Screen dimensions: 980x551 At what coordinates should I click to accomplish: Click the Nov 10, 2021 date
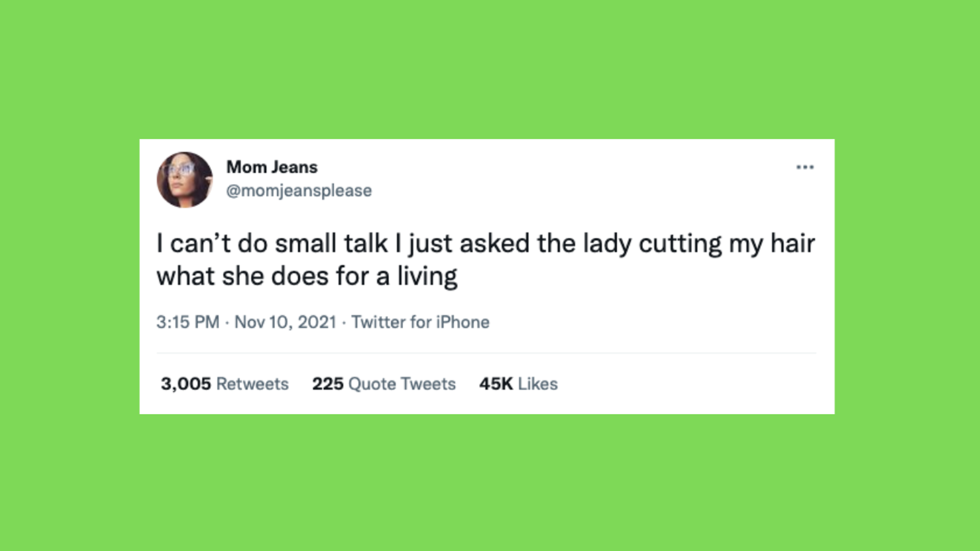pyautogui.click(x=285, y=322)
